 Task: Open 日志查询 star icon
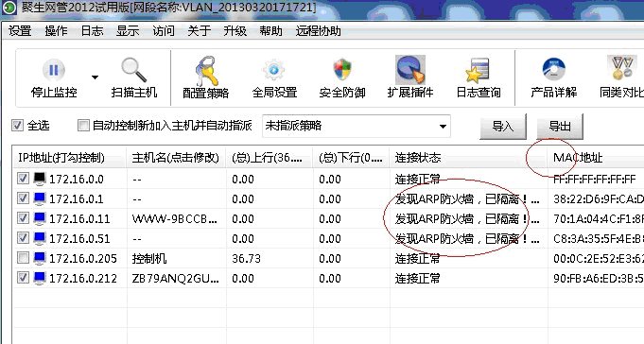click(x=479, y=70)
